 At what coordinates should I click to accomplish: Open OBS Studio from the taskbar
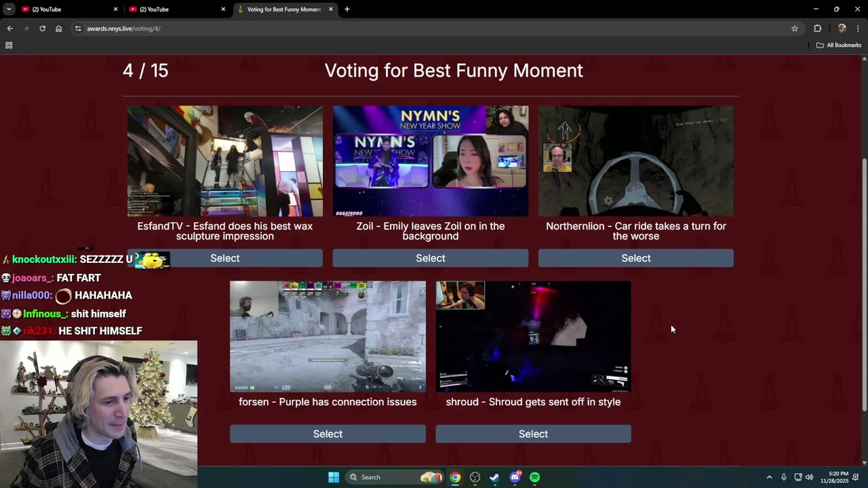(x=475, y=477)
